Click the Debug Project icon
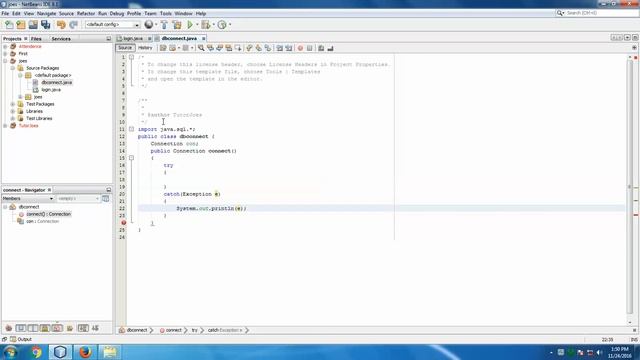The image size is (640, 360). point(206,25)
